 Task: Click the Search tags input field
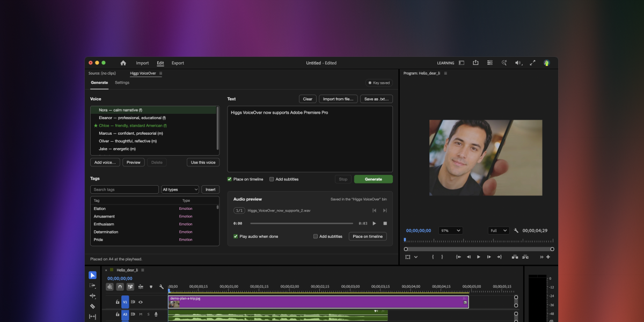(125, 189)
